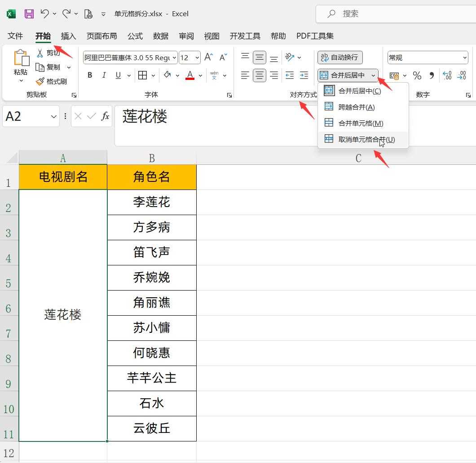Decrease font size with smaller A icon
This screenshot has width=476, height=463.
(224, 57)
